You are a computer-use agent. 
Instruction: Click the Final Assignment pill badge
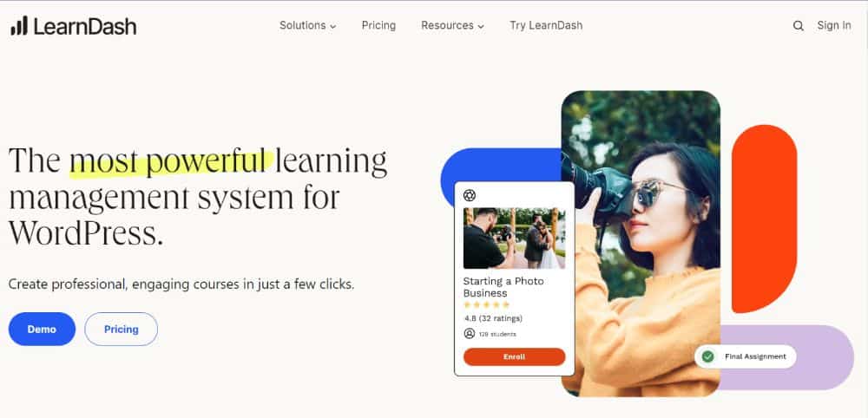tap(745, 356)
